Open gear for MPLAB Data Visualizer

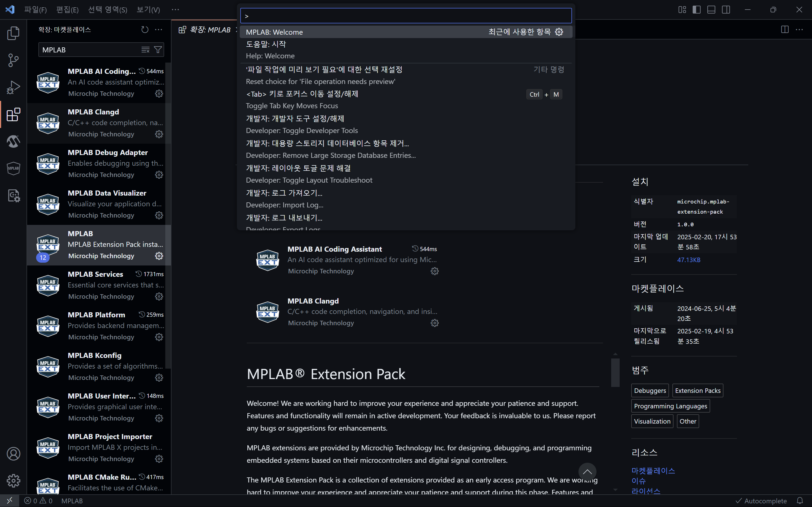click(159, 215)
